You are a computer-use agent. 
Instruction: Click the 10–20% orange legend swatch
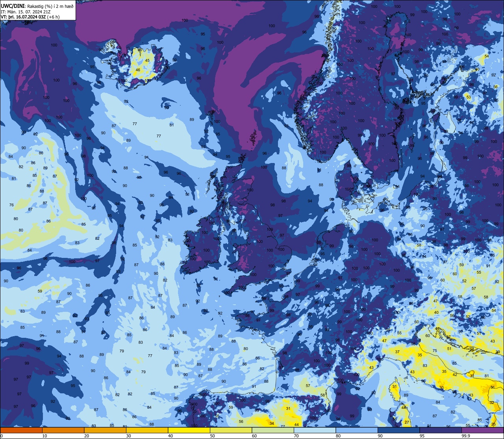pyautogui.click(x=63, y=430)
